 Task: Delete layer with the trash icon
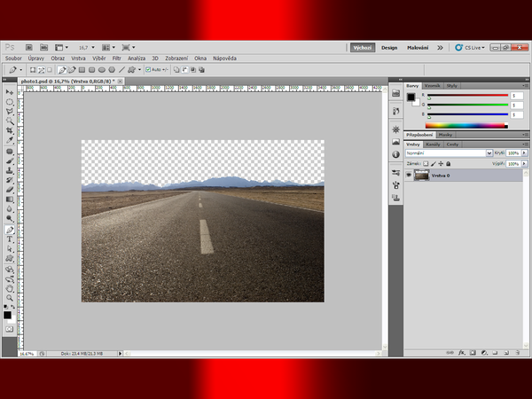pyautogui.click(x=517, y=352)
